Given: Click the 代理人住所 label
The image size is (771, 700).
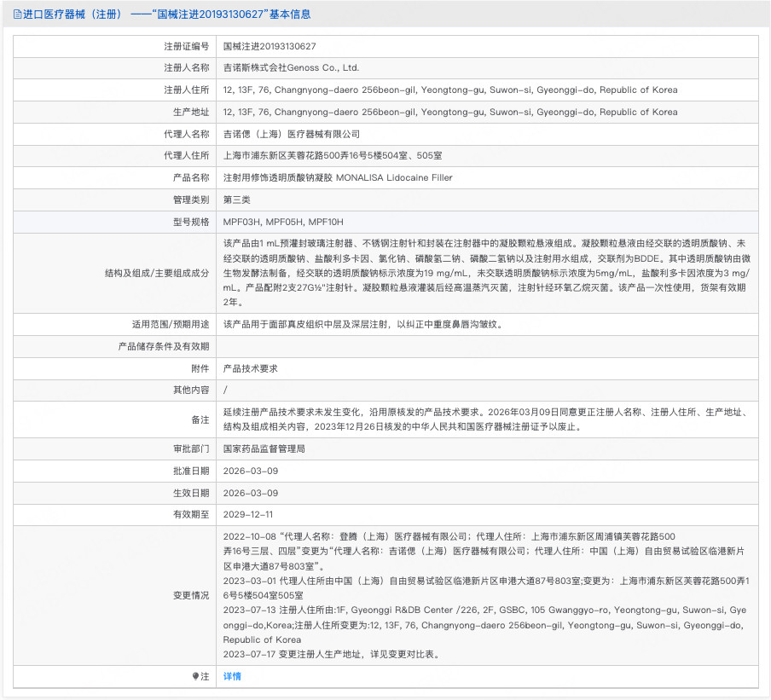Looking at the screenshot, I should [187, 156].
